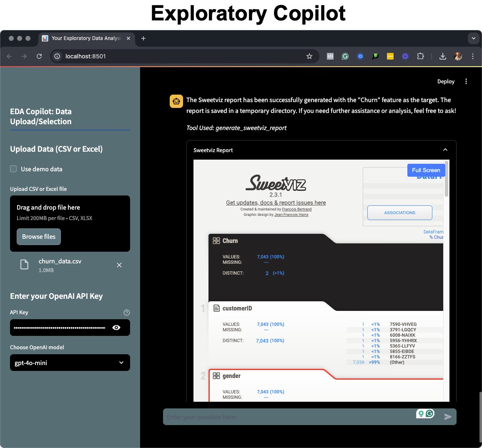
Task: Open the gpt-4o-mini model dropdown
Action: (70, 363)
